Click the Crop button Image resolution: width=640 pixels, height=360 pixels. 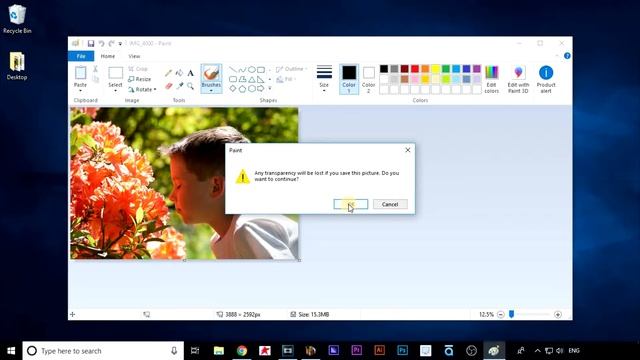(x=138, y=69)
